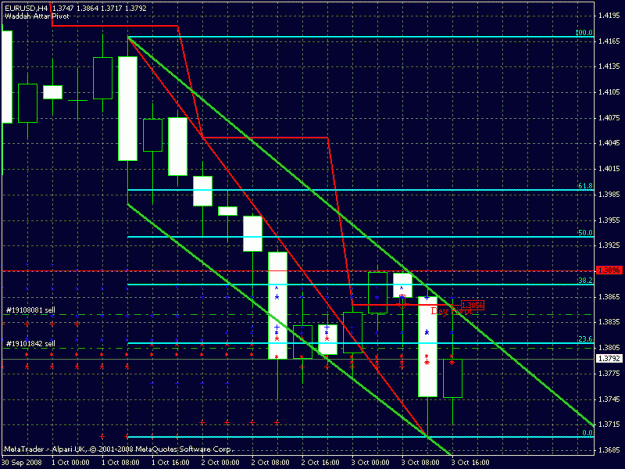Click the 1.3775 price axis value
The image size is (625, 469).
click(609, 373)
